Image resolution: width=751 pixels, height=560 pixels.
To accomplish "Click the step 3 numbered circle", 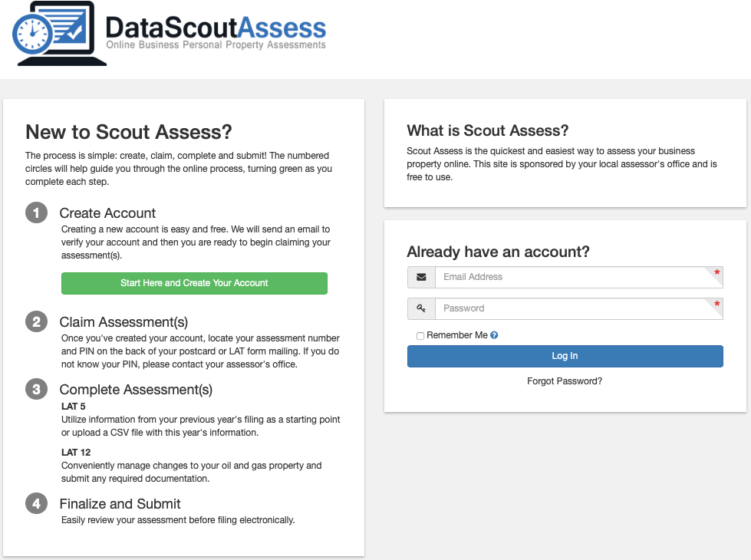I will click(36, 390).
